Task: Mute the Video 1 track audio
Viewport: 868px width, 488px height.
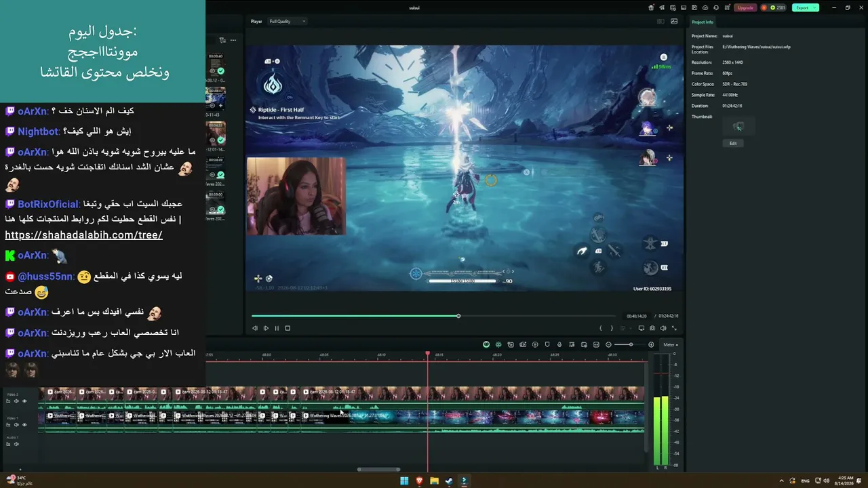Action: tap(16, 425)
